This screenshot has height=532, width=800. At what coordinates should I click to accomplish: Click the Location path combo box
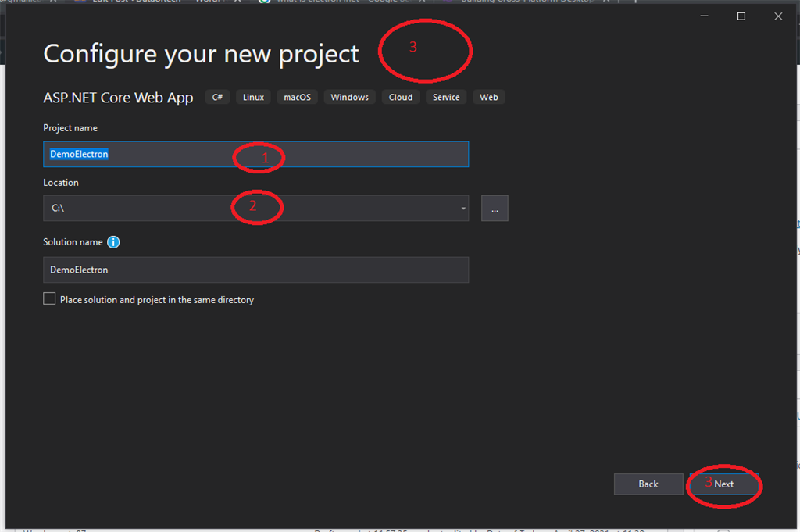[x=255, y=208]
